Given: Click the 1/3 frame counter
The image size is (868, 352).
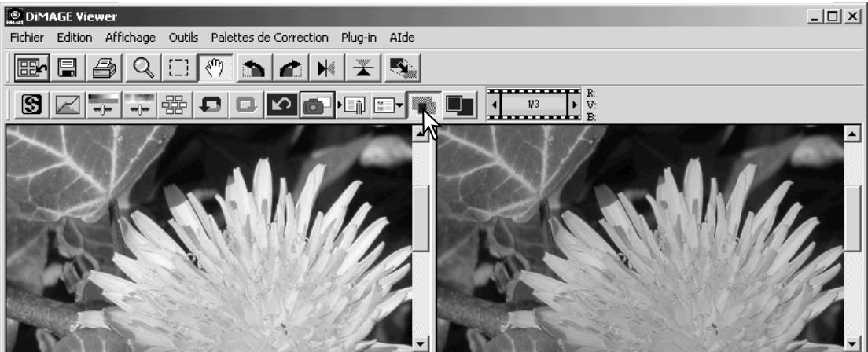Looking at the screenshot, I should pyautogui.click(x=534, y=104).
